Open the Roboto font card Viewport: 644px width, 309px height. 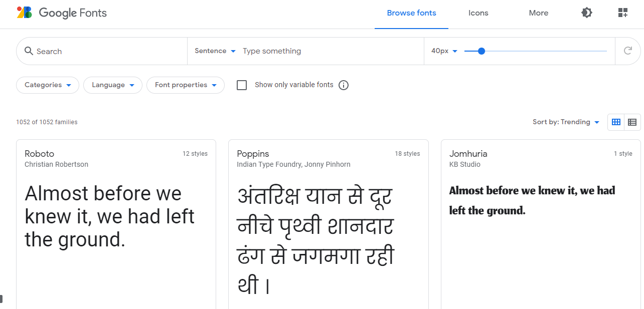(116, 224)
